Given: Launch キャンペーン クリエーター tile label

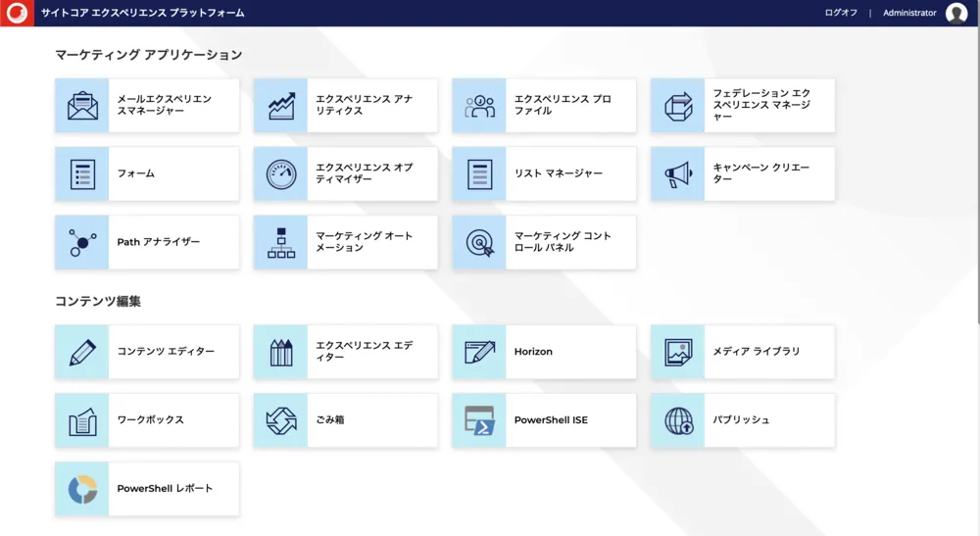Looking at the screenshot, I should (761, 173).
